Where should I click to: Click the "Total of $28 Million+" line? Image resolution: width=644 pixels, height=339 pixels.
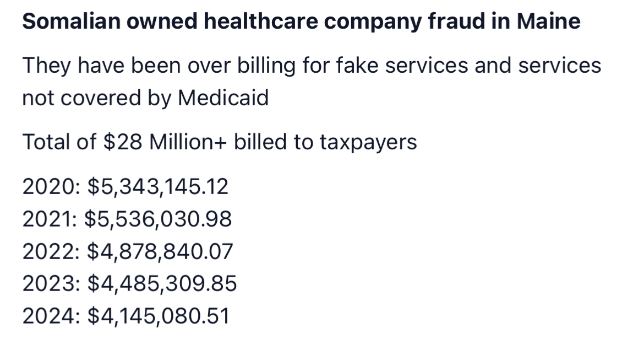(x=219, y=142)
